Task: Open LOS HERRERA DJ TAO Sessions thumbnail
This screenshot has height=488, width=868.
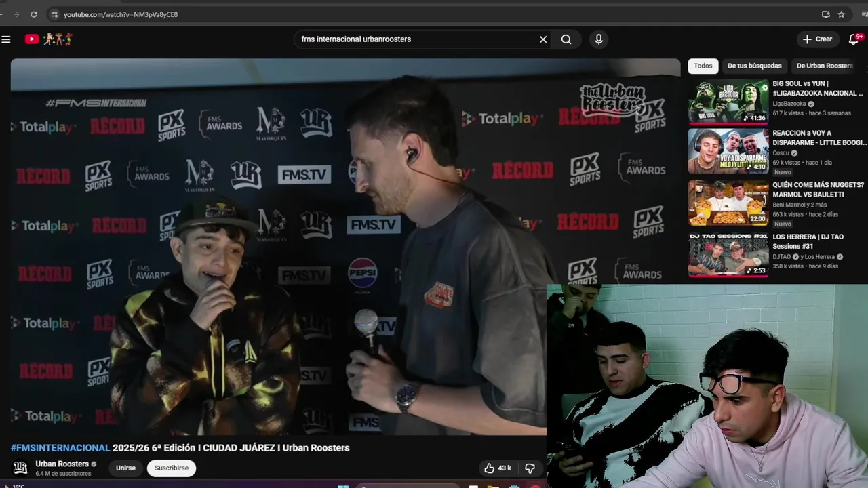Action: pyautogui.click(x=728, y=254)
